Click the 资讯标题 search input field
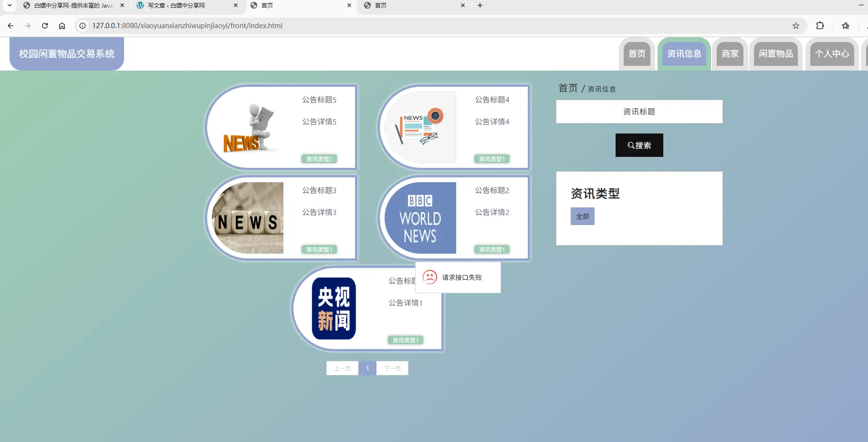Screen dimensions: 868x442 (x=639, y=112)
